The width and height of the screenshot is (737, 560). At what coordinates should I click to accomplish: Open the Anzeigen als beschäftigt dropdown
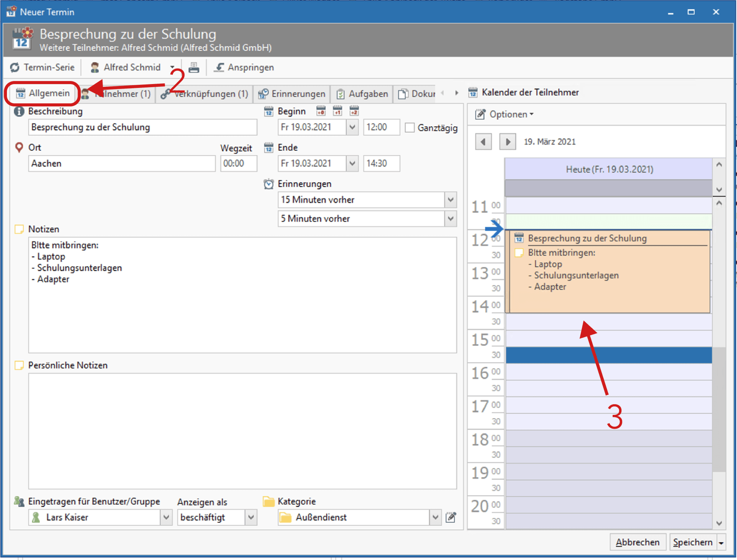(251, 517)
